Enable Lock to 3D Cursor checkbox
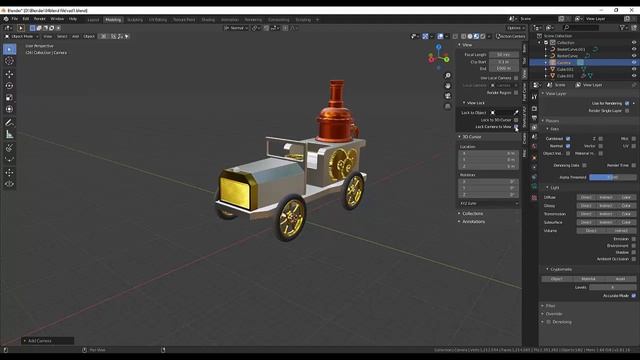The height and width of the screenshot is (360, 640). [516, 120]
